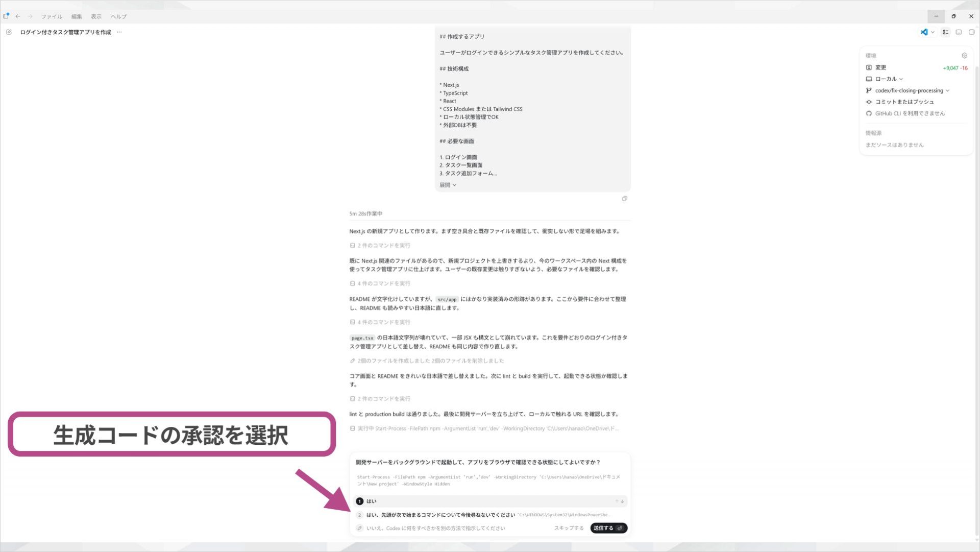Open project in VS Code icon
Screen dimensions: 980x552
924,32
